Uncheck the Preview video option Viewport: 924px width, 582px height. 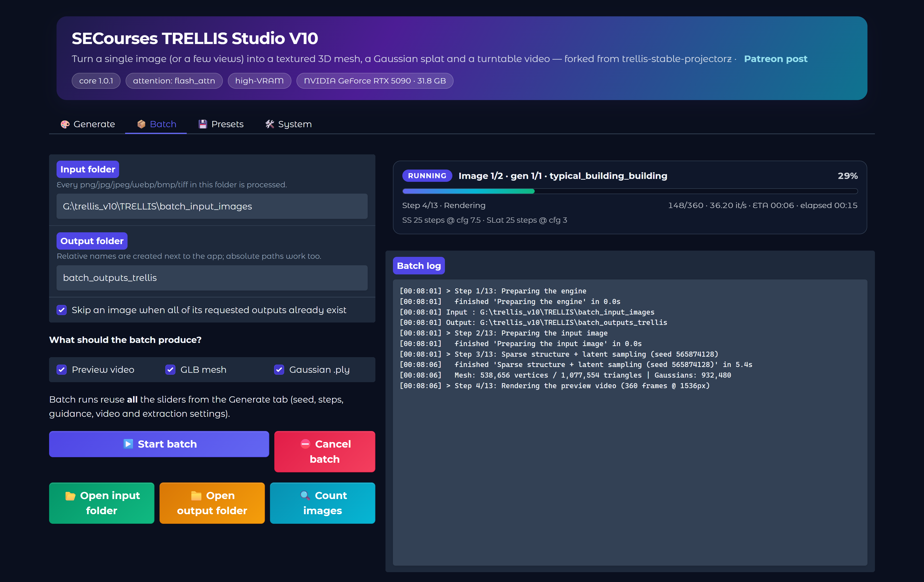(62, 370)
